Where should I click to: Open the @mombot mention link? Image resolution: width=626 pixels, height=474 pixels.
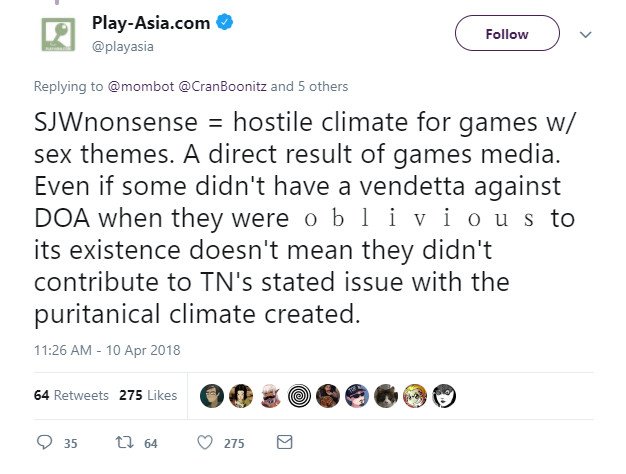141,86
